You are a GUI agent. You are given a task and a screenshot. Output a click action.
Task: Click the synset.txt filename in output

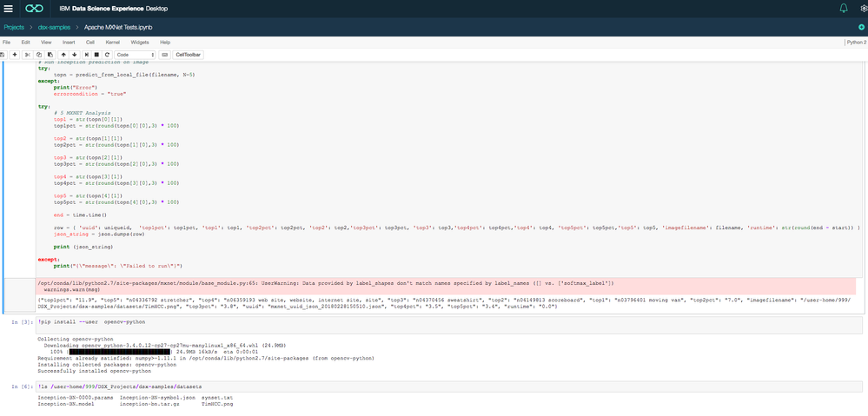pos(217,398)
